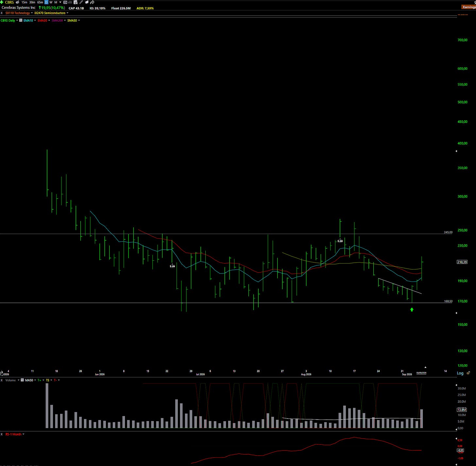This screenshot has width=476, height=466.
Task: Click the unlocked padlock scale icon
Action: (468, 373)
